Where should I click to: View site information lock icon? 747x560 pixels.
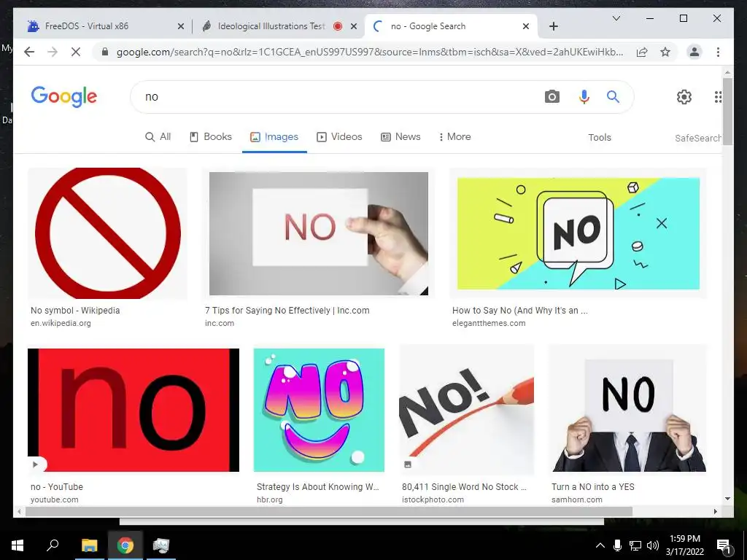105,52
